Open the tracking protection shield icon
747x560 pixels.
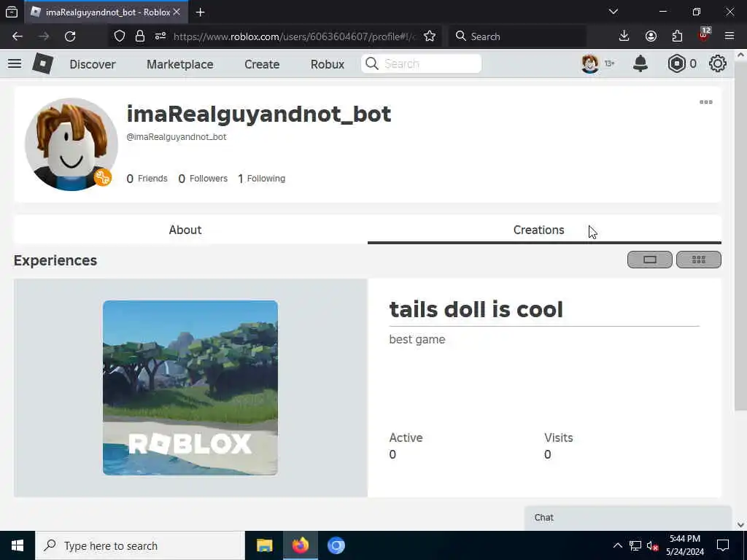[x=120, y=36]
